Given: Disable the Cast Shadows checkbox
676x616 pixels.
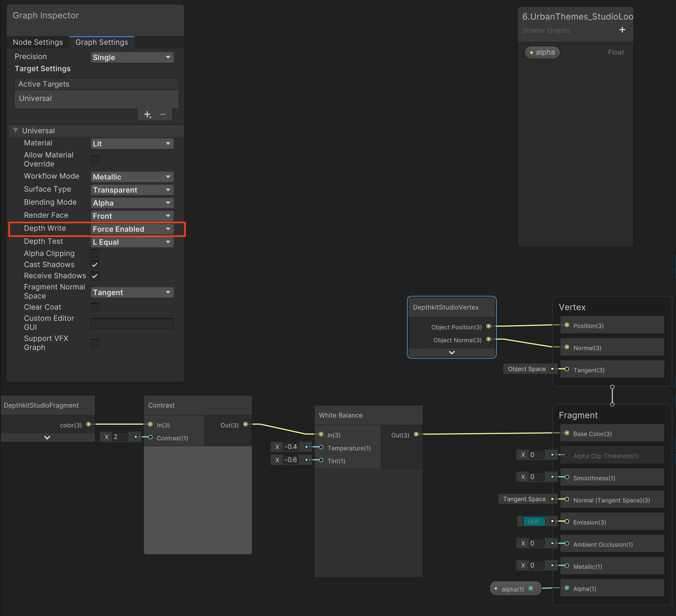Looking at the screenshot, I should [x=95, y=265].
